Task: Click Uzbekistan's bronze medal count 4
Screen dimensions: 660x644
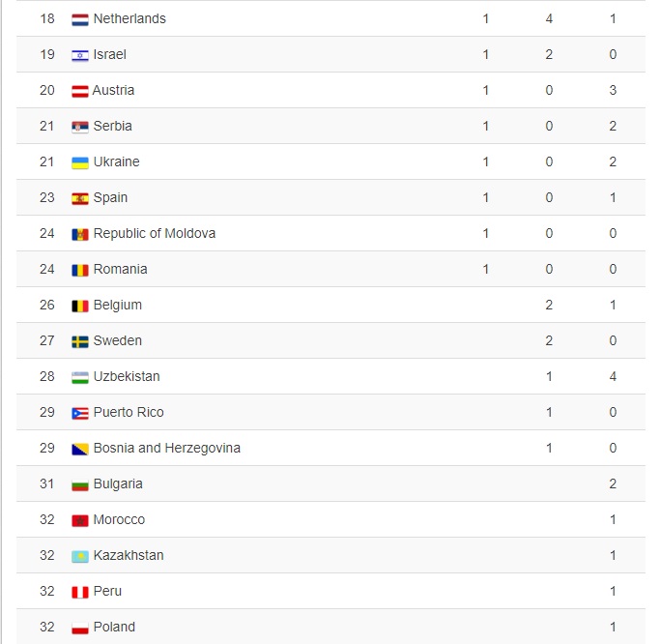Action: [613, 376]
